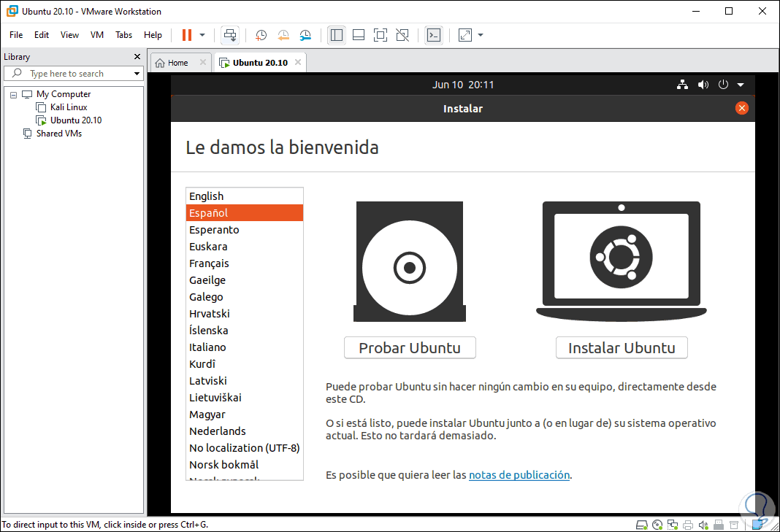The height and width of the screenshot is (532, 780).
Task: Open the File menu
Action: [16, 35]
